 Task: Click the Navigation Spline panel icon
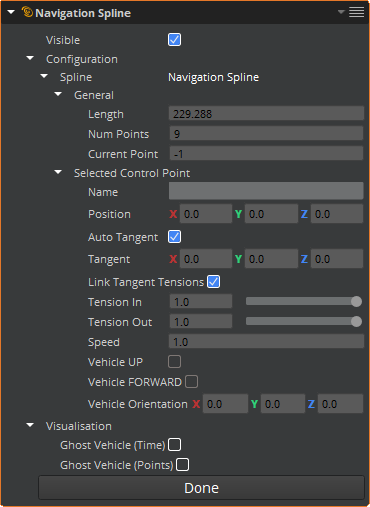pos(27,12)
